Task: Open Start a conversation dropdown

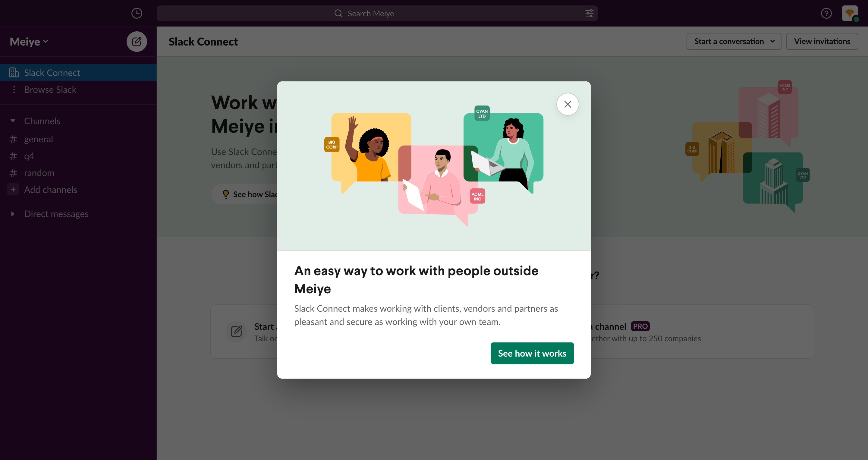Action: [734, 41]
